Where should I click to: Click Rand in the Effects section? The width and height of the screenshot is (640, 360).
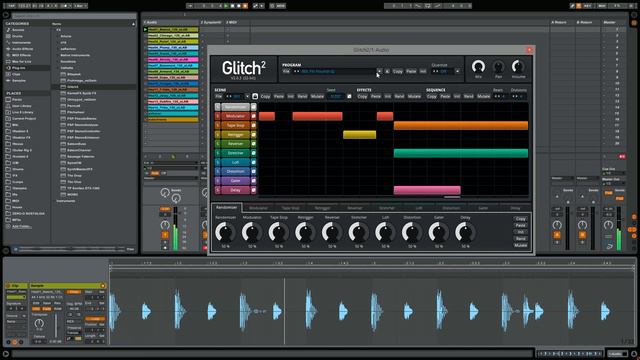pyautogui.click(x=399, y=96)
